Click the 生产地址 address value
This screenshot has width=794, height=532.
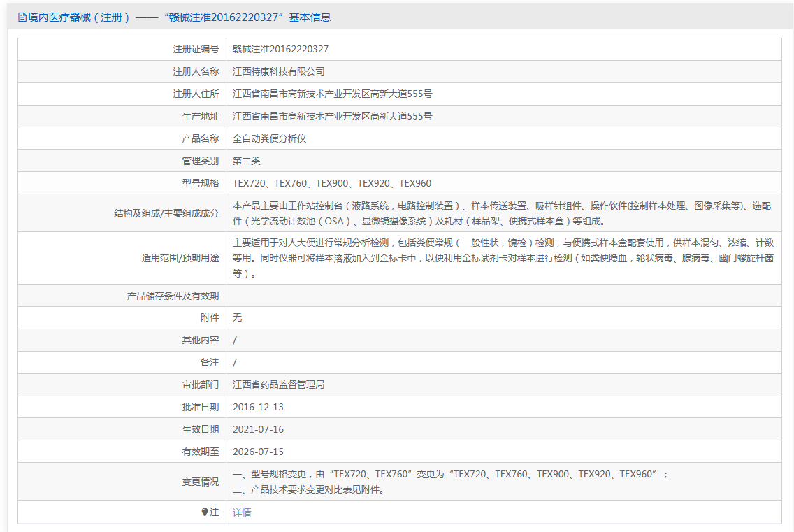pyautogui.click(x=332, y=116)
